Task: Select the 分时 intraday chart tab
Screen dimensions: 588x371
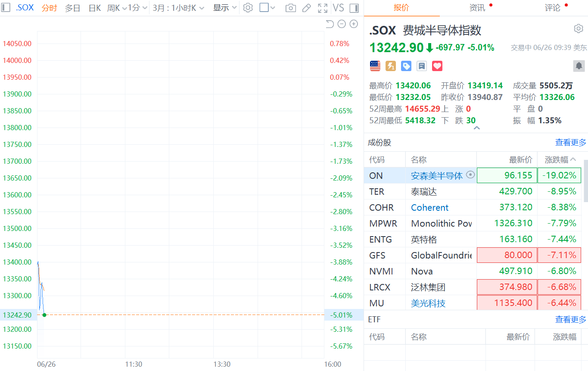Action: [49, 8]
